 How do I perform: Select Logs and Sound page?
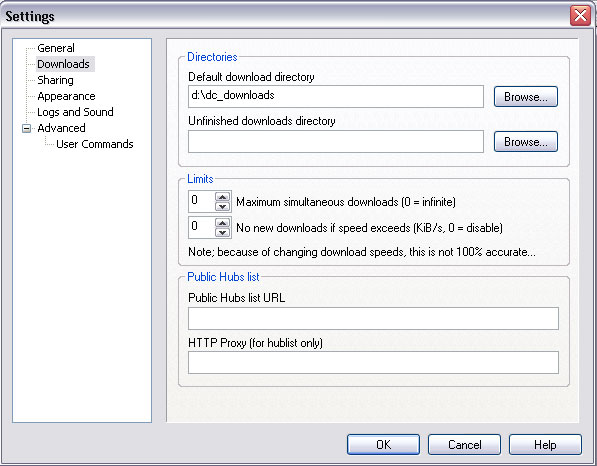pos(75,112)
